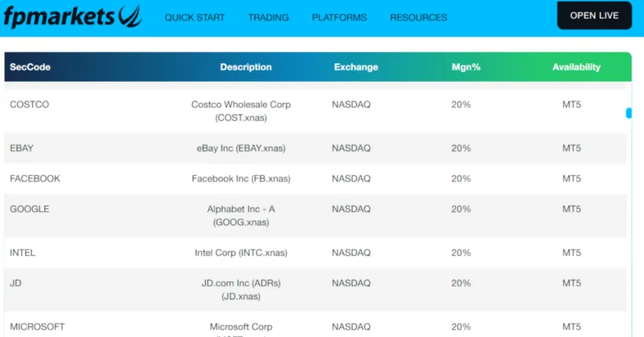This screenshot has width=644, height=337.
Task: Open the Quick Start menu
Action: [x=195, y=18]
